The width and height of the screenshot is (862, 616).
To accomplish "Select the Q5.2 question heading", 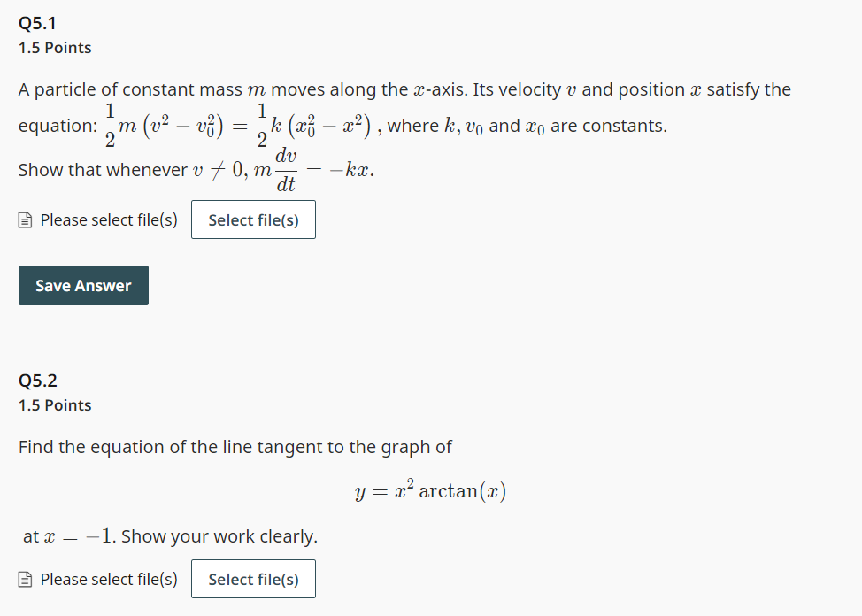I will (x=35, y=380).
